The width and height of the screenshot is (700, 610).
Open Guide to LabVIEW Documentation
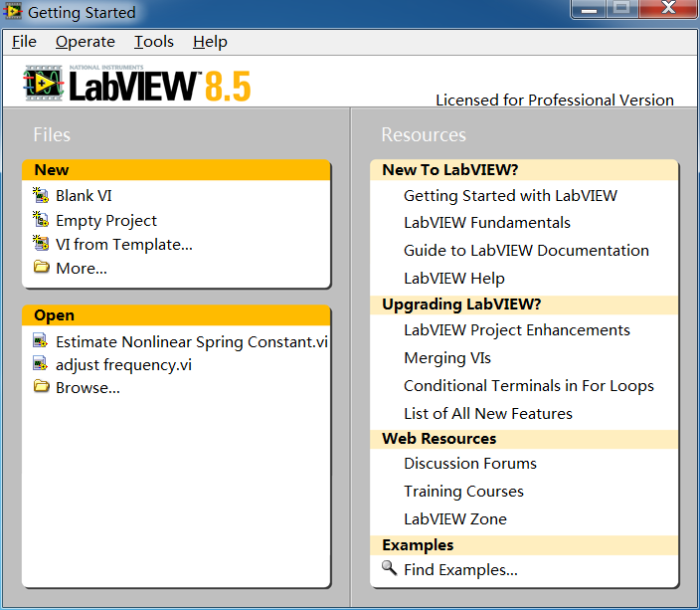pos(526,251)
